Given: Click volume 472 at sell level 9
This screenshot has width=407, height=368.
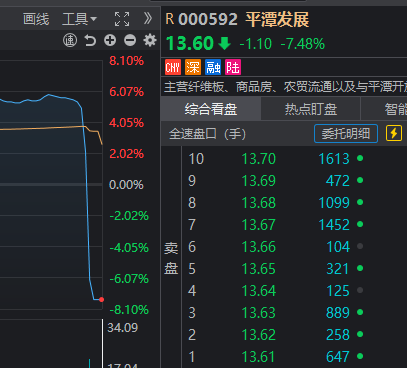Looking at the screenshot, I should [338, 181].
